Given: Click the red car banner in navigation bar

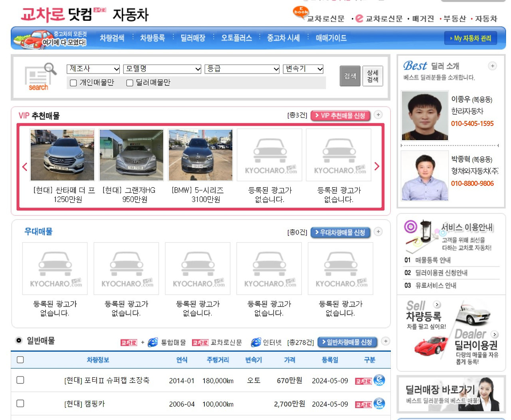Looking at the screenshot, I should point(50,39).
